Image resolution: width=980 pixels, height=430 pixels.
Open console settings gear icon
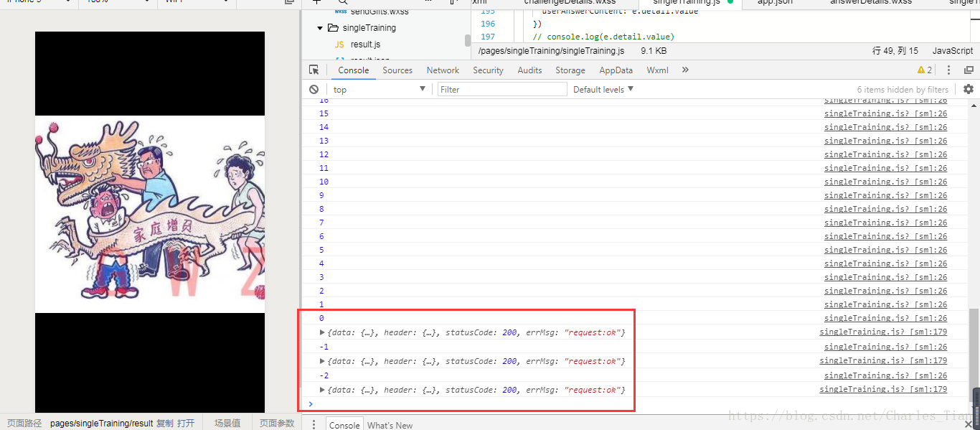(969, 89)
